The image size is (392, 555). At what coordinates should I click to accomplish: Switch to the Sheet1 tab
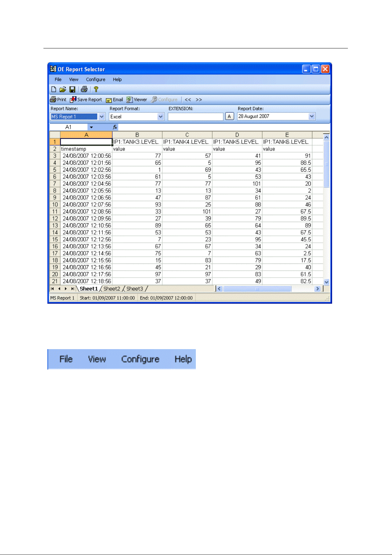click(x=89, y=289)
